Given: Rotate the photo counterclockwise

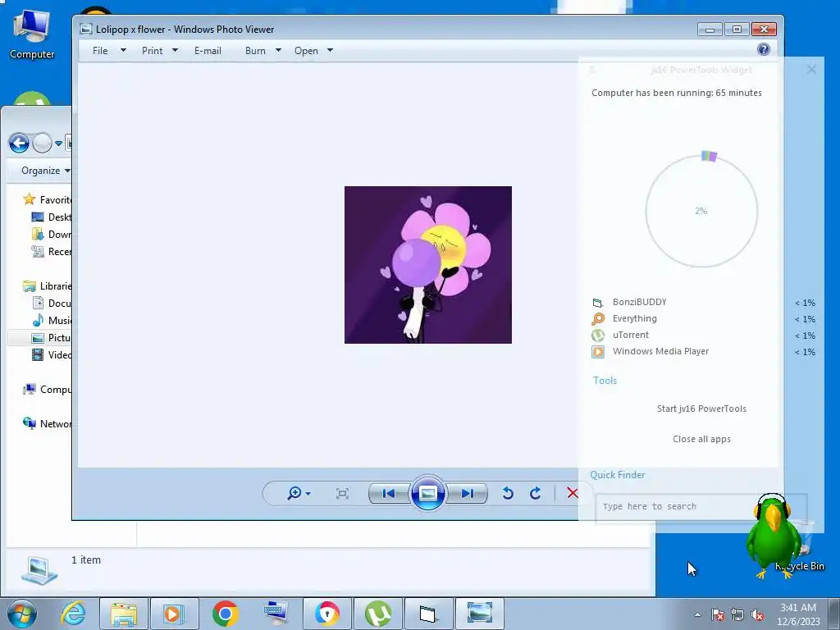Looking at the screenshot, I should 508,493.
